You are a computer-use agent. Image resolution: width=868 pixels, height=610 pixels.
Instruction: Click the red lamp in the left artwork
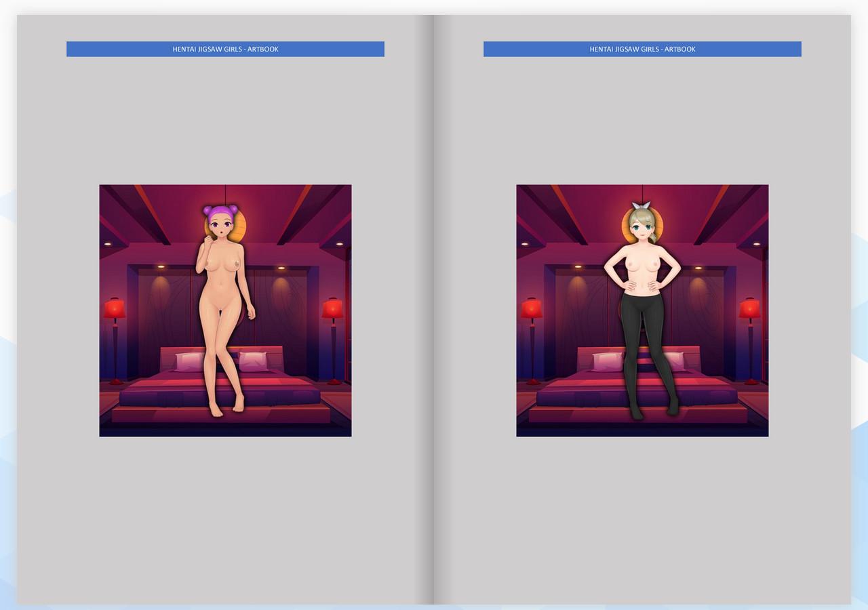115,308
